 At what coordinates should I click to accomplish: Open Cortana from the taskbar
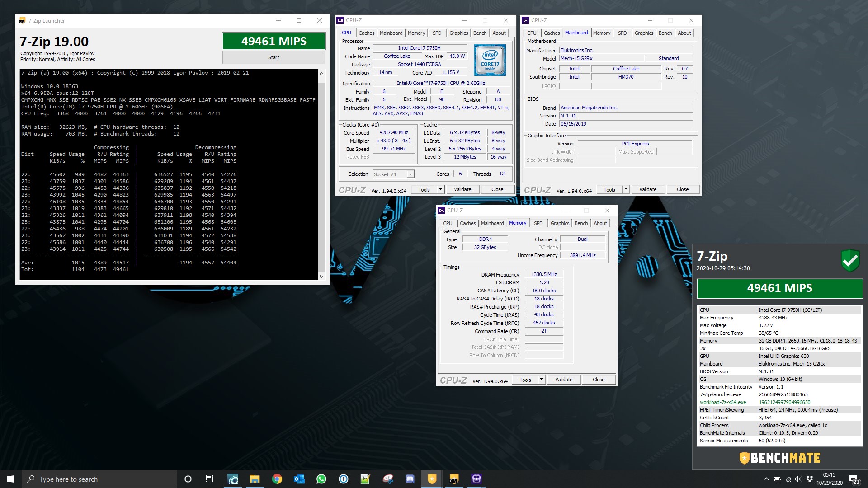(x=188, y=479)
